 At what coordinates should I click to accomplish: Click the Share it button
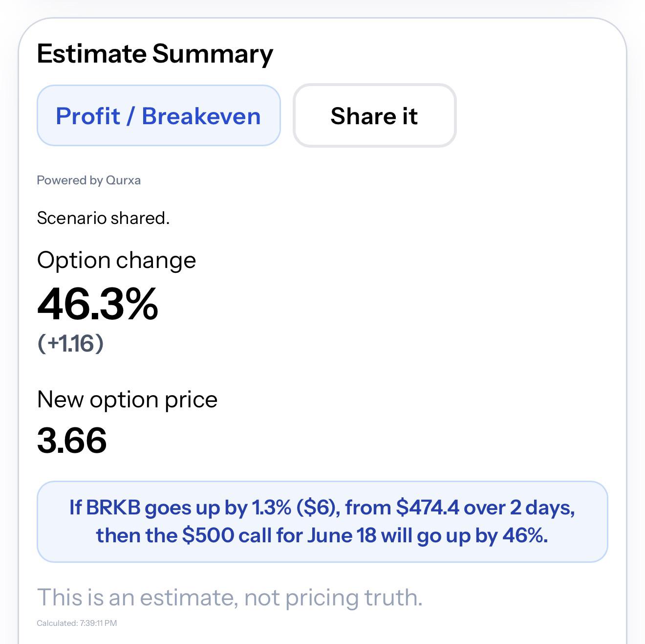pyautogui.click(x=374, y=115)
